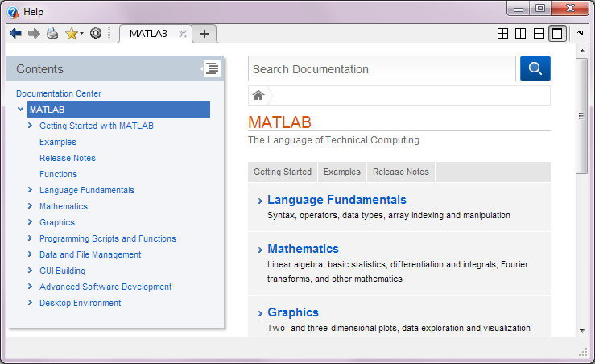Screen dimensions: 595x364
Task: Go back with the blue arrow
Action: 15,33
